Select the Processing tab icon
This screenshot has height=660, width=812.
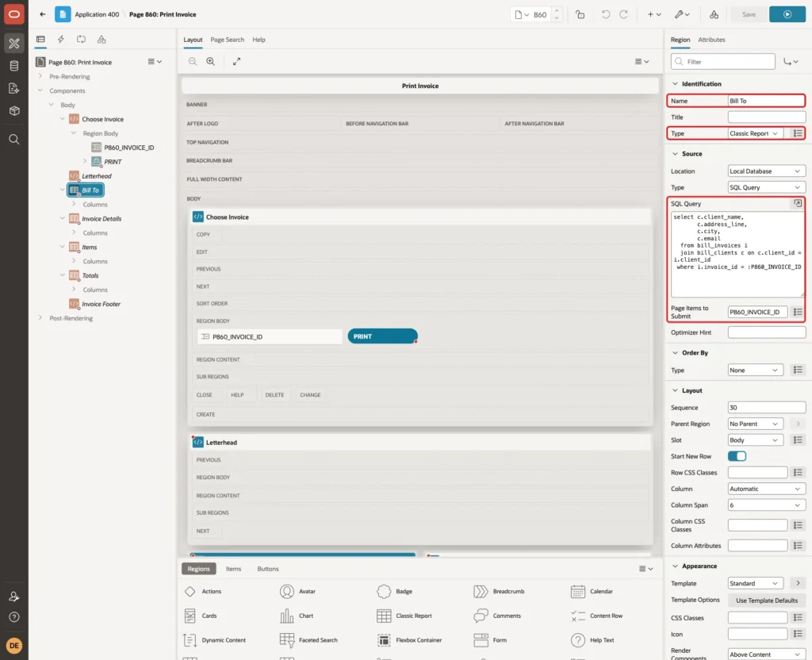pos(82,40)
